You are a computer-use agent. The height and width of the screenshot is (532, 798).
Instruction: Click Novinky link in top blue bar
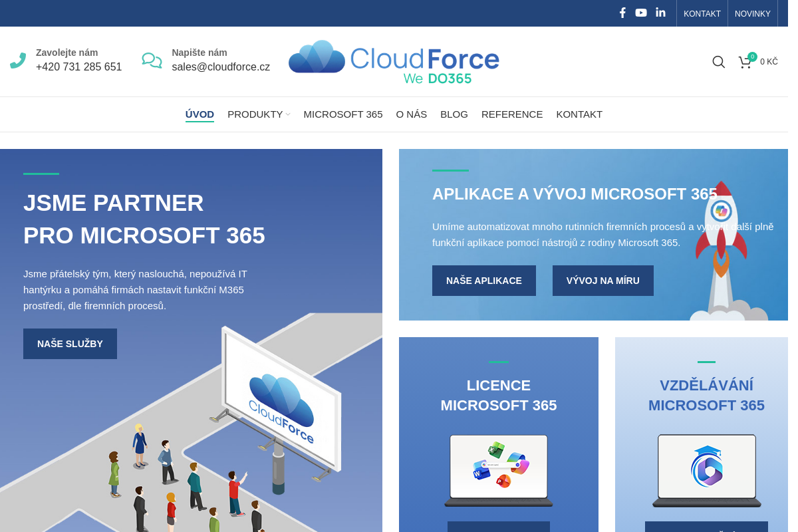[753, 13]
